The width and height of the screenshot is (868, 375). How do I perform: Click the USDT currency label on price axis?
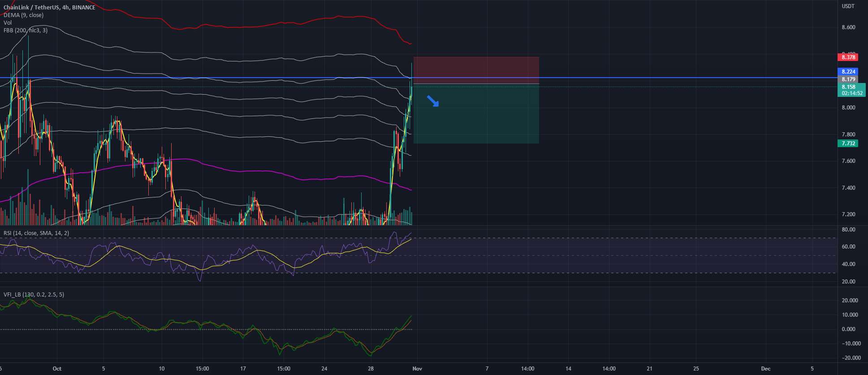(x=848, y=6)
